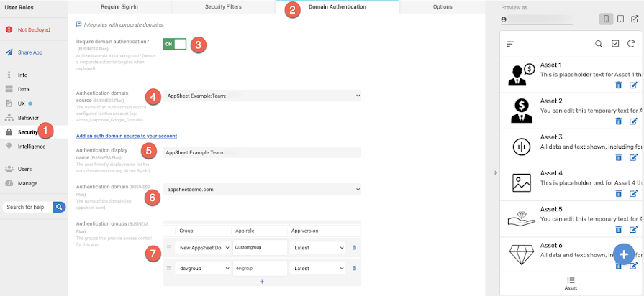This screenshot has width=644, height=296.
Task: Turn off Require domain authentication toggle
Action: point(175,44)
